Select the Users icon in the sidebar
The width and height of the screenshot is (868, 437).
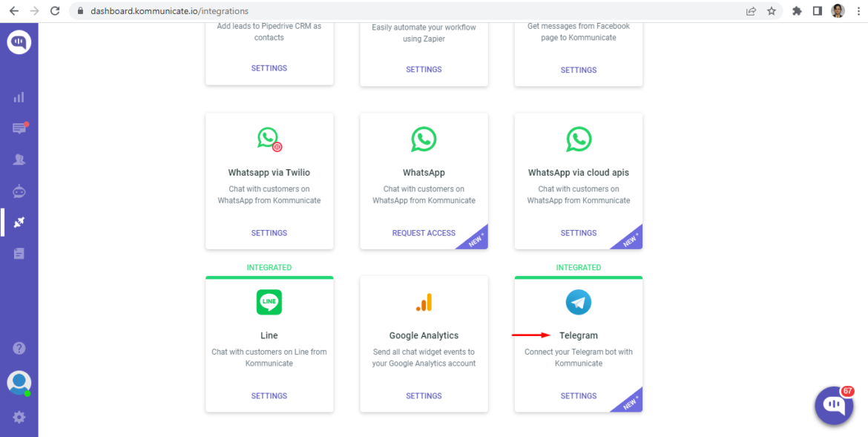19,159
